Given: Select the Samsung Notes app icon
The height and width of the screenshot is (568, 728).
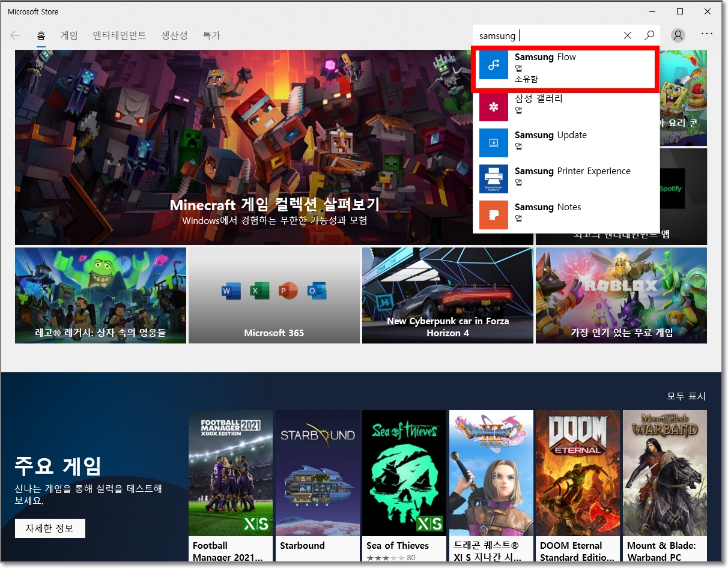Looking at the screenshot, I should click(x=494, y=215).
